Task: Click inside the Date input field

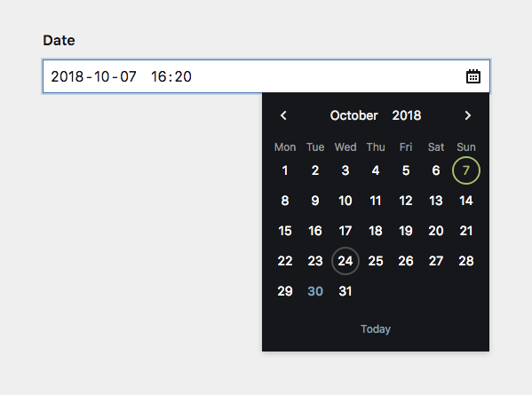Action: coord(266,76)
